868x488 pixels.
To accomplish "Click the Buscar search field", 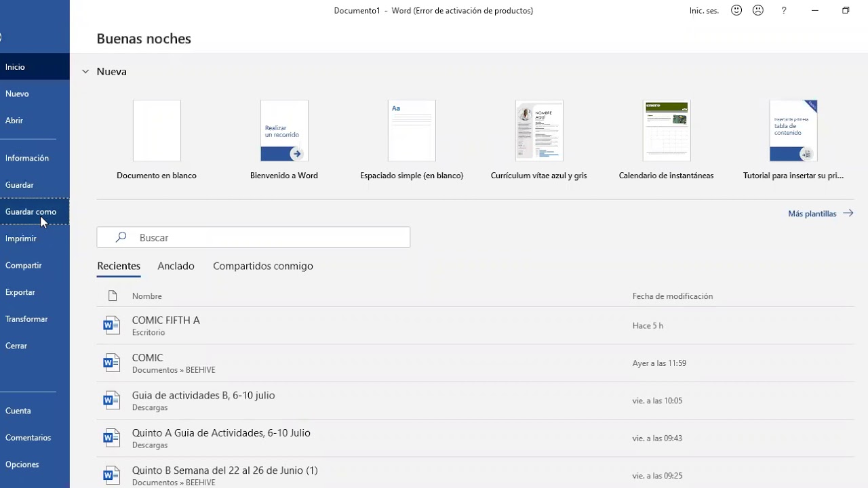I will tap(254, 237).
